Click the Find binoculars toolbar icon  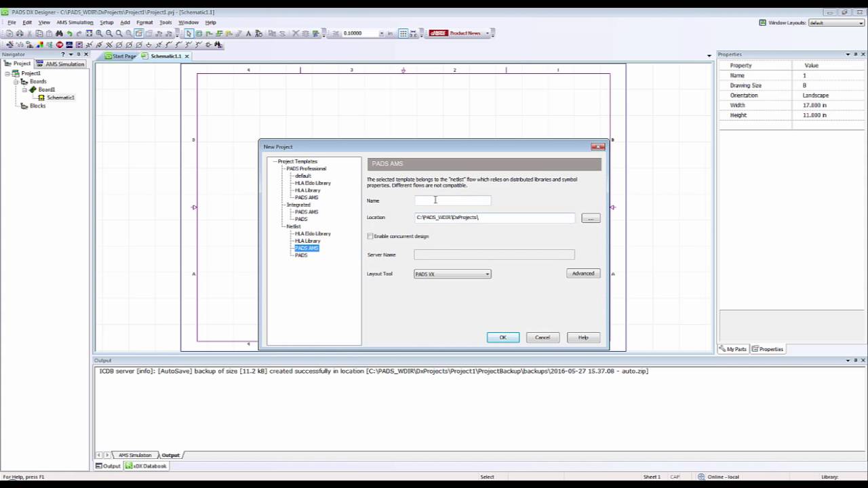[x=59, y=33]
